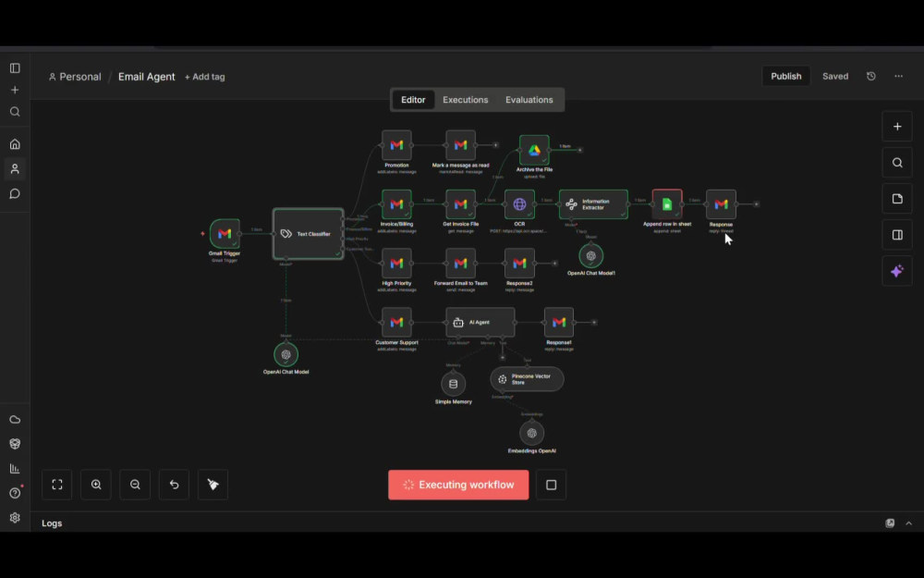Switch to the Executions tab
The height and width of the screenshot is (578, 924).
pyautogui.click(x=466, y=100)
